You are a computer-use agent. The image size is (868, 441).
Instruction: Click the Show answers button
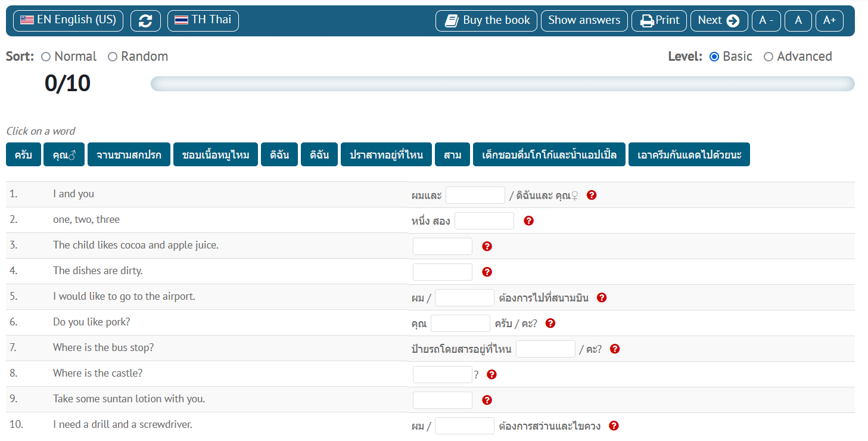click(584, 20)
